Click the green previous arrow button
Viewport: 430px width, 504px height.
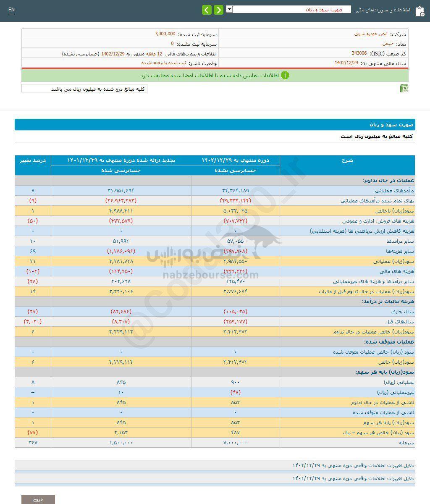[207, 10]
